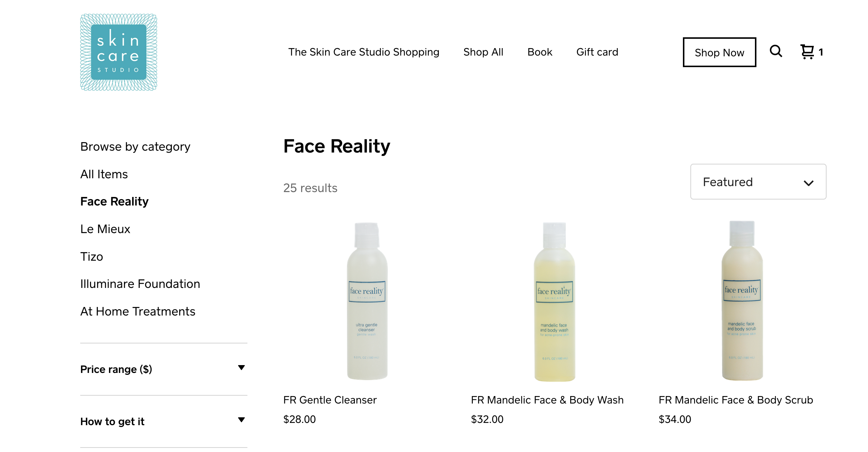This screenshot has height=452, width=868.
Task: Browse the At Home Treatments category
Action: 138,311
